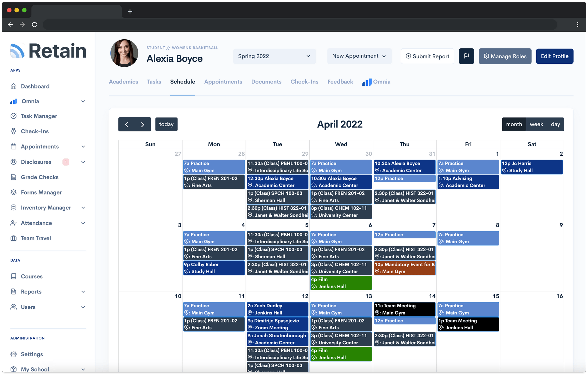Expand the Disclosures sidebar section
The height and width of the screenshot is (374, 588).
(x=83, y=162)
